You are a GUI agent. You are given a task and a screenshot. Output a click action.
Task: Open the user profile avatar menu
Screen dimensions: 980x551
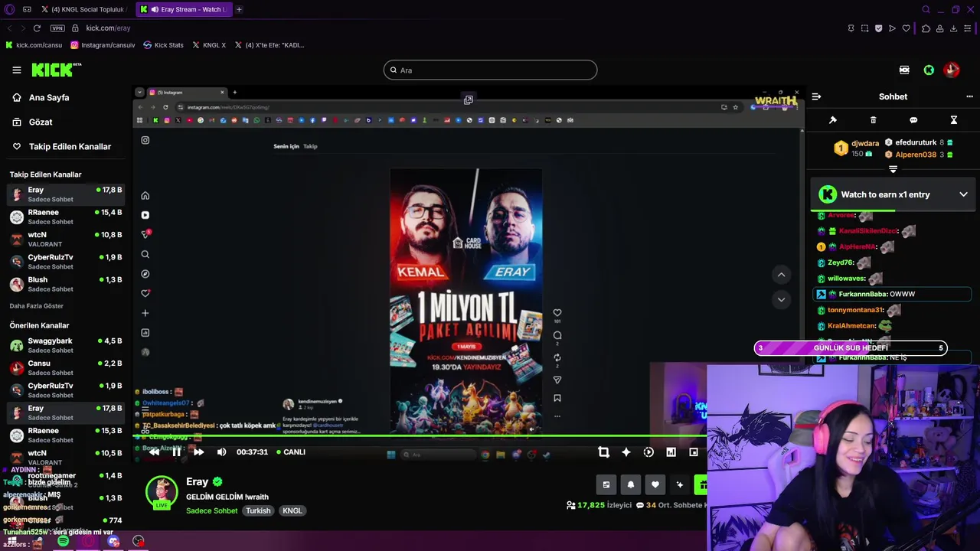click(x=952, y=70)
